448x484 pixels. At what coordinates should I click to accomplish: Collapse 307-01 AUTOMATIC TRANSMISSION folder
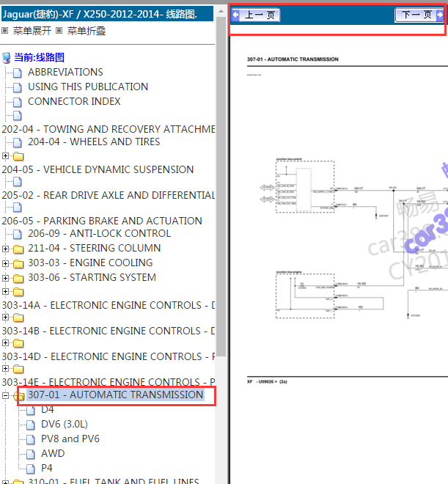tap(5, 395)
